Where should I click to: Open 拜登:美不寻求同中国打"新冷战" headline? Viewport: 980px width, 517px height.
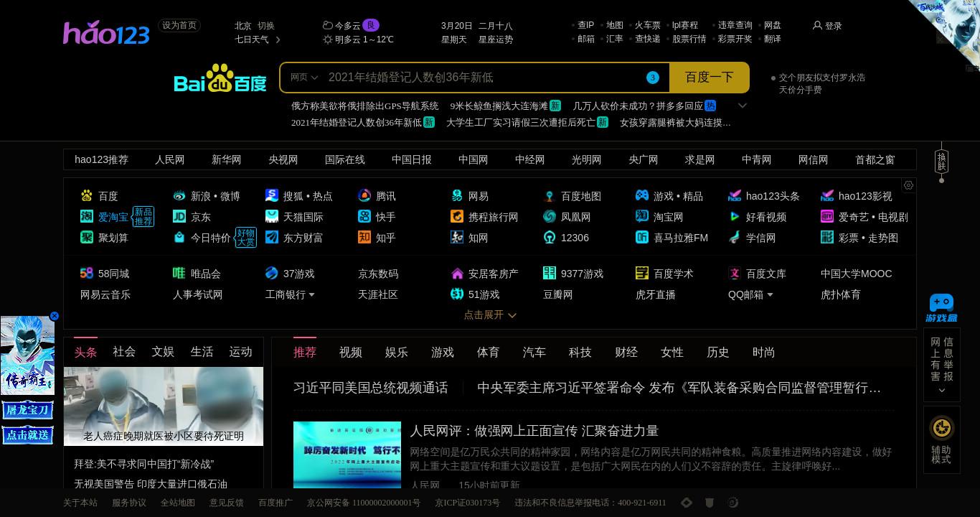pos(144,464)
